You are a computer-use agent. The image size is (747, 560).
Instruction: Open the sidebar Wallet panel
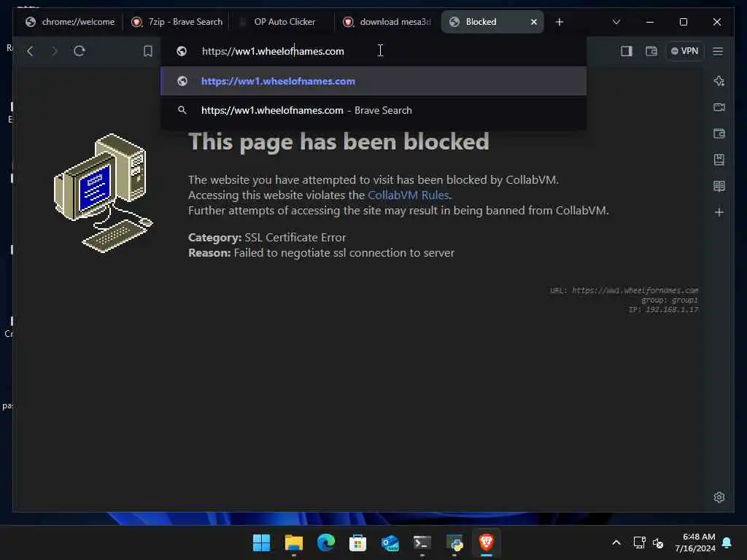click(719, 133)
